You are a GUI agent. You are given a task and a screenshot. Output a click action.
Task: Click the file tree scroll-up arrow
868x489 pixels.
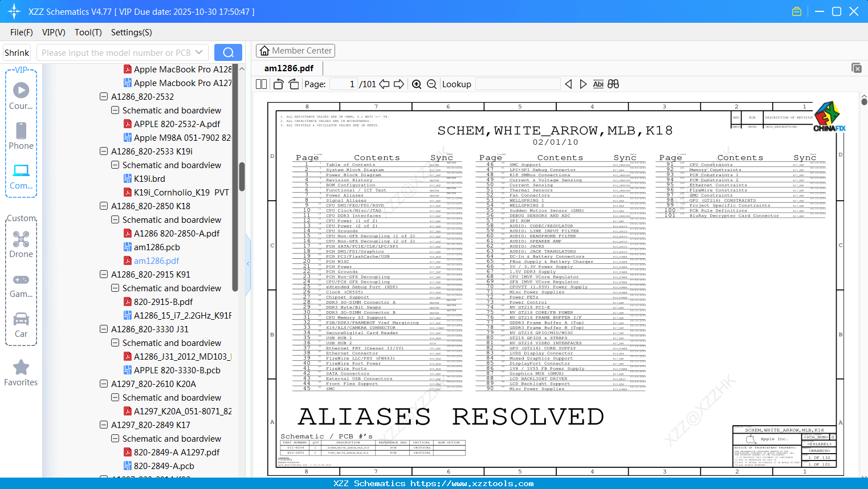coord(242,69)
